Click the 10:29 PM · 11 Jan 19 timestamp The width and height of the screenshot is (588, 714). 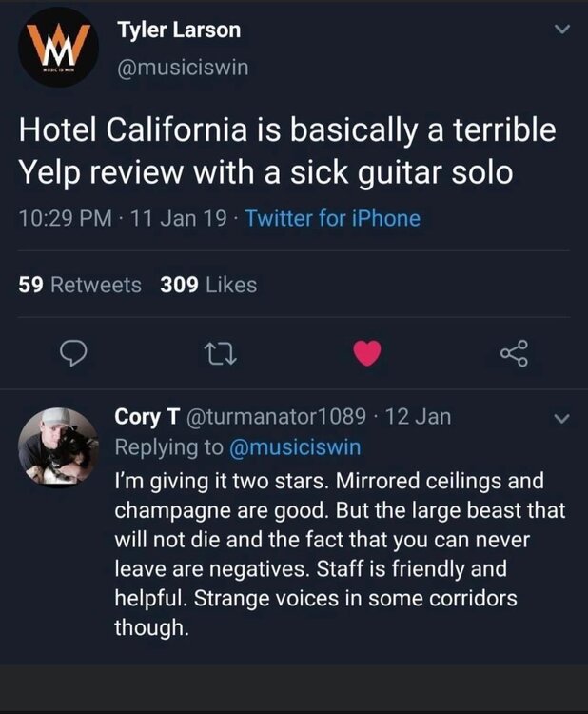point(123,218)
